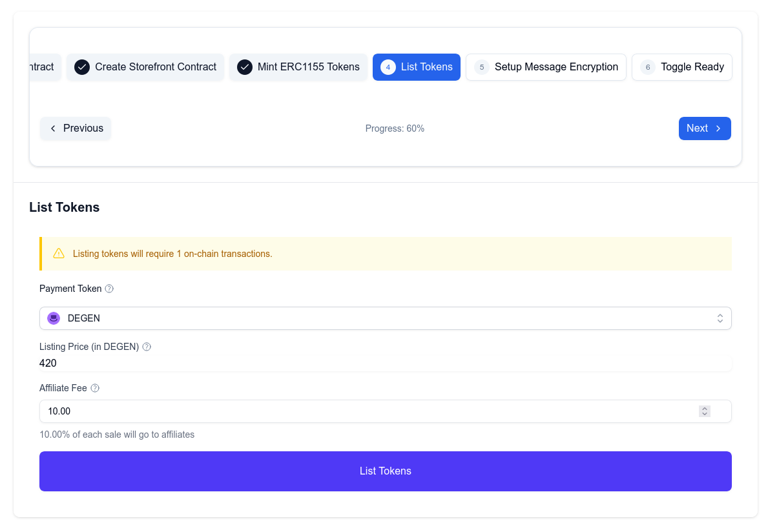
Task: Click the Affiliate Fee stepper arrows
Action: [704, 411]
